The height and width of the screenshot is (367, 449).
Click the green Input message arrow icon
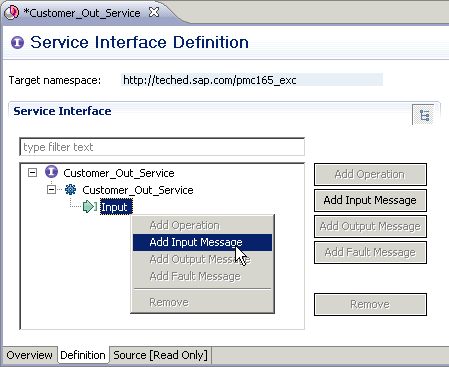pyautogui.click(x=90, y=207)
